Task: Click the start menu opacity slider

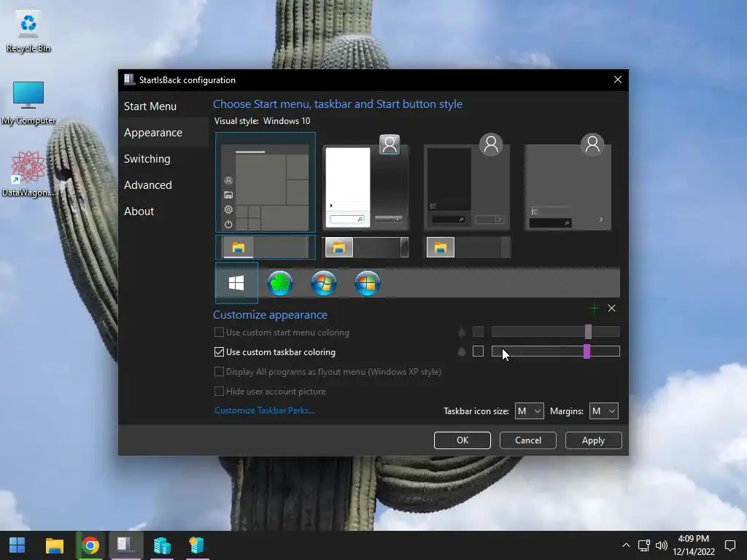Action: coord(555,332)
